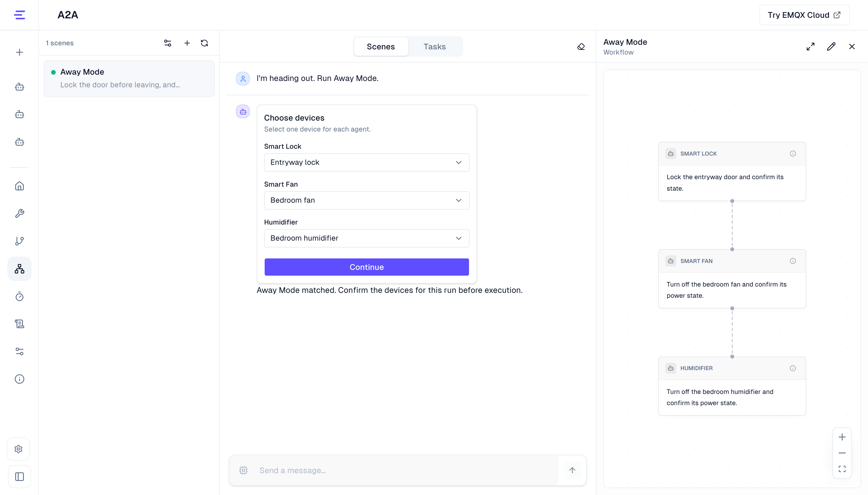The width and height of the screenshot is (868, 495).
Task: Open the Humidifier device dropdown
Action: click(367, 238)
